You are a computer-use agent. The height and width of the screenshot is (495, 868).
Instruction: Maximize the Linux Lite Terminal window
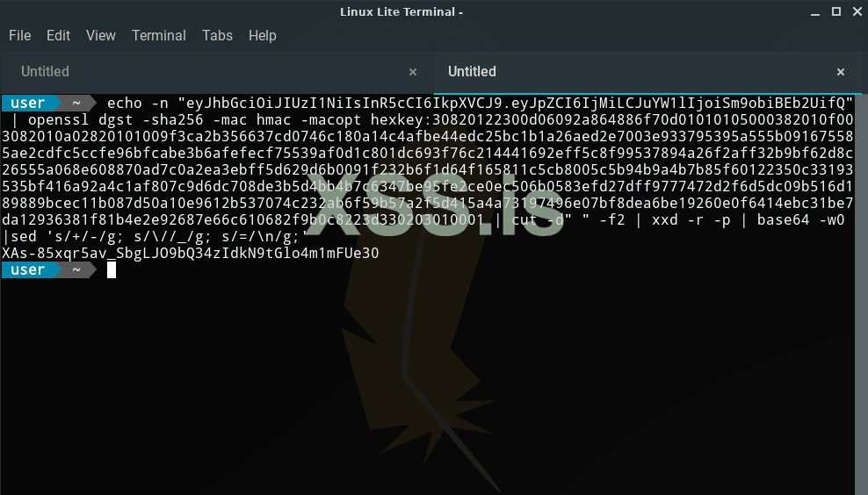click(x=836, y=11)
